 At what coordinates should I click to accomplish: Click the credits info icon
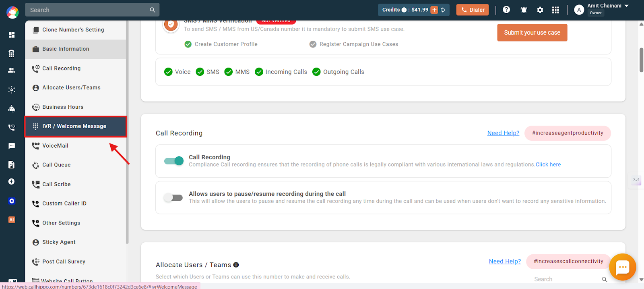click(404, 10)
